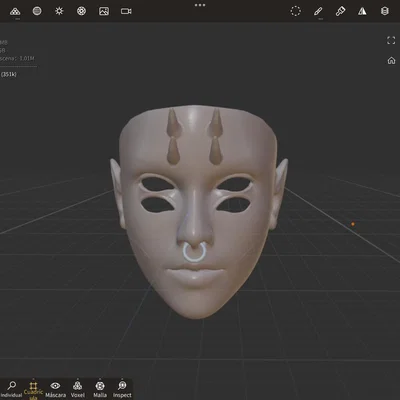
Task: Open the Background image icon menu
Action: point(104,11)
